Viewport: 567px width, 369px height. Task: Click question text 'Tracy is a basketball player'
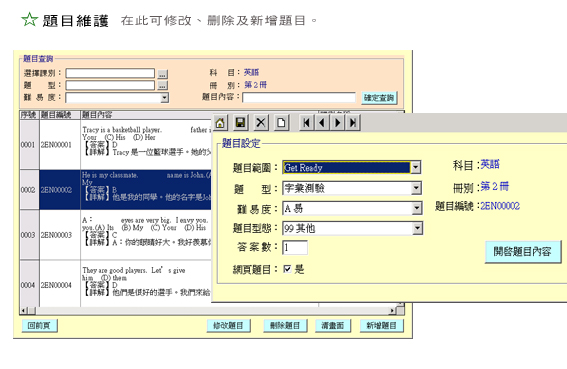click(122, 130)
